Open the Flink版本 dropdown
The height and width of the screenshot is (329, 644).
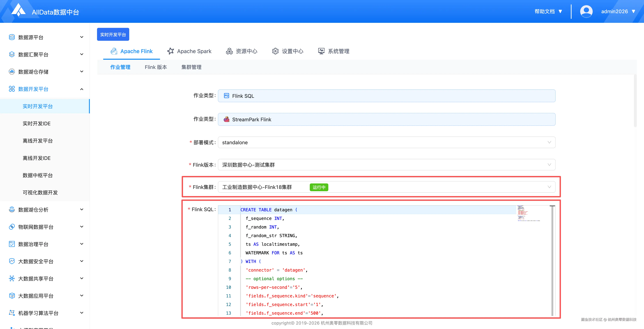[387, 165]
